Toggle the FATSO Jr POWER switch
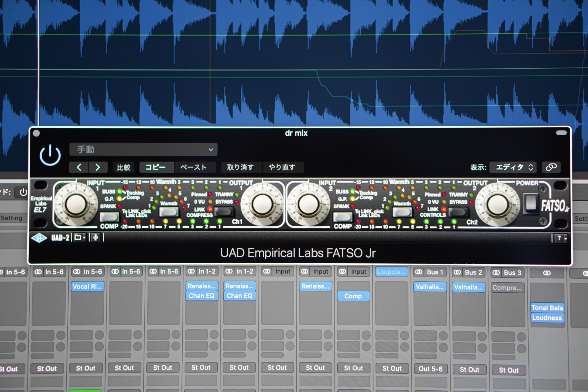 coord(530,204)
